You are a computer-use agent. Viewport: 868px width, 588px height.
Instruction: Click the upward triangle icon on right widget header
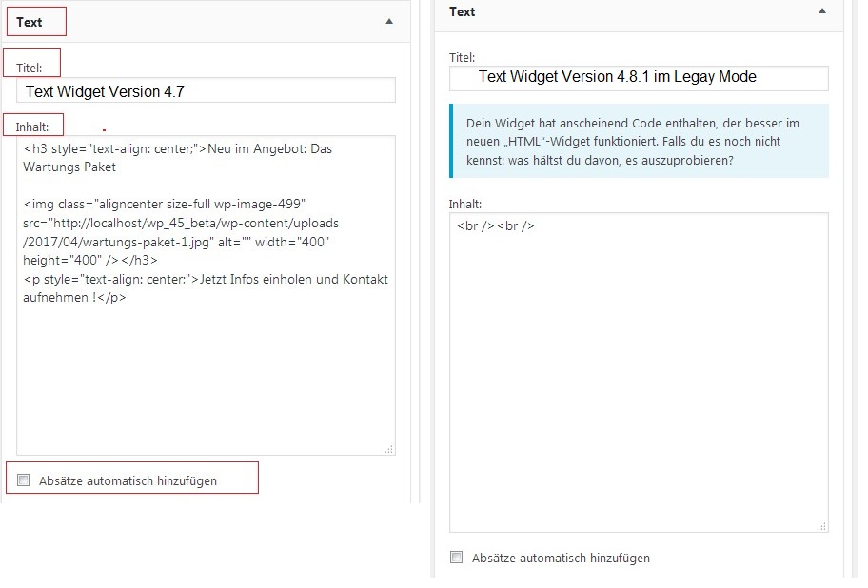pos(820,10)
